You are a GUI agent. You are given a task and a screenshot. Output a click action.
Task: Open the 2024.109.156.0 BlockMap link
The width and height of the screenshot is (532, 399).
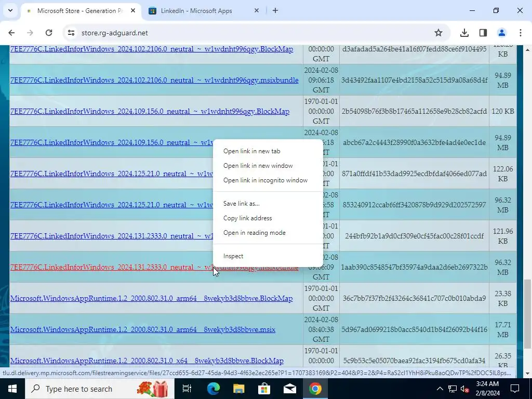pyautogui.click(x=150, y=112)
